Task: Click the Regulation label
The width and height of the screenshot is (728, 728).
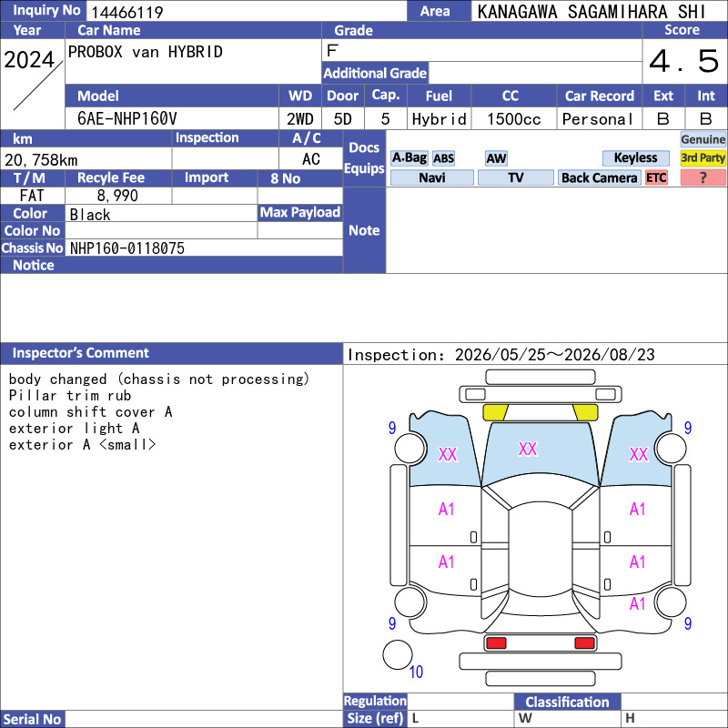Action: [x=375, y=701]
